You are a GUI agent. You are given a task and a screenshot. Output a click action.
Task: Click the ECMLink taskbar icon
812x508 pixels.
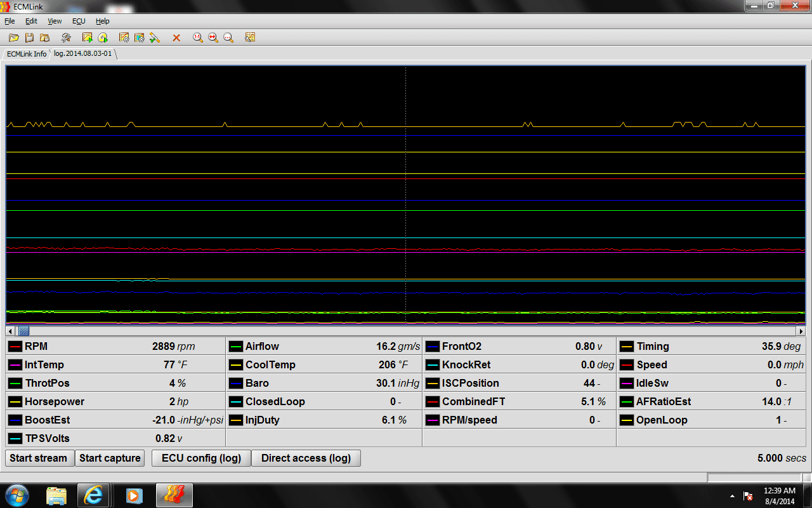pos(174,495)
